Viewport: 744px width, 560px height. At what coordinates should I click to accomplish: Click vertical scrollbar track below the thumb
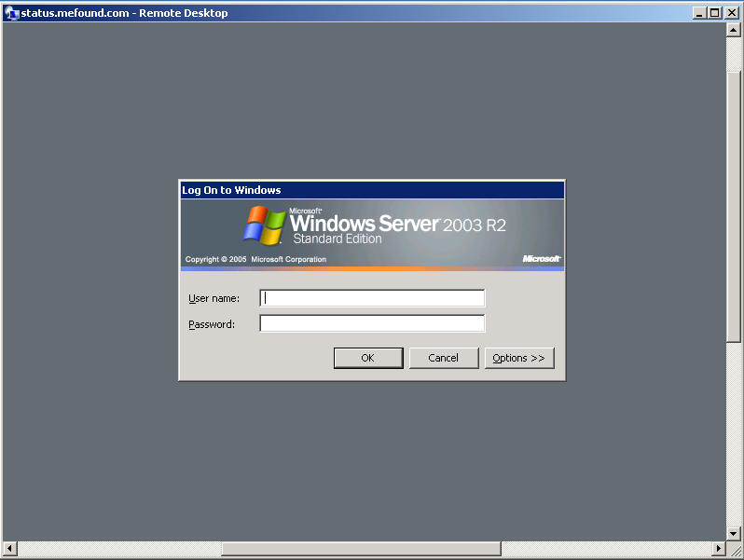(x=733, y=438)
